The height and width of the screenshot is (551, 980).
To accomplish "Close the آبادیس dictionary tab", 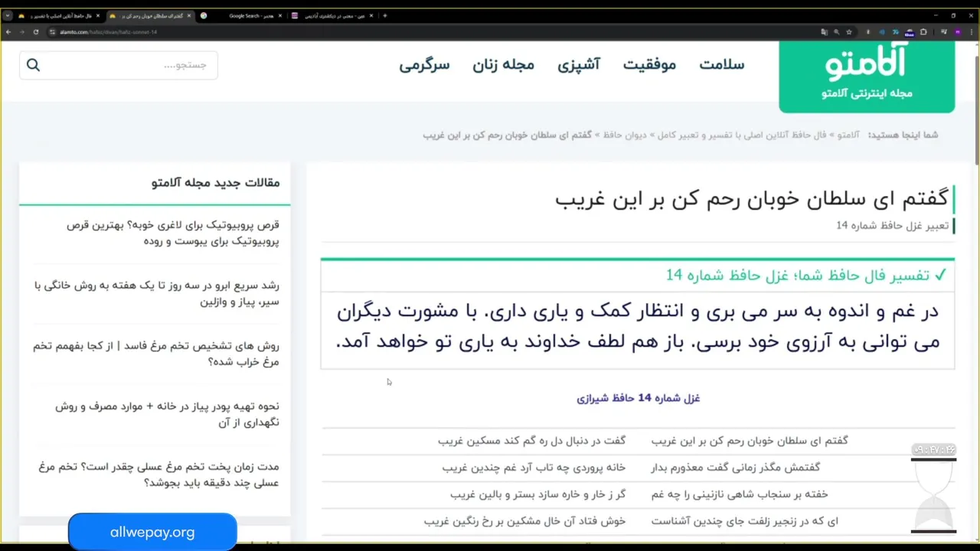I will [x=371, y=15].
